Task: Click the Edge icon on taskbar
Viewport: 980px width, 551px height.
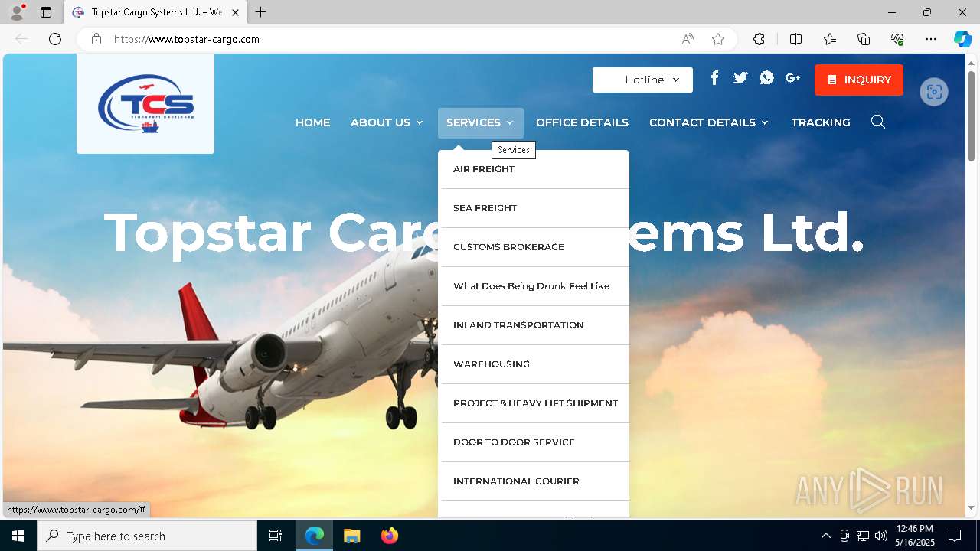Action: (x=315, y=536)
